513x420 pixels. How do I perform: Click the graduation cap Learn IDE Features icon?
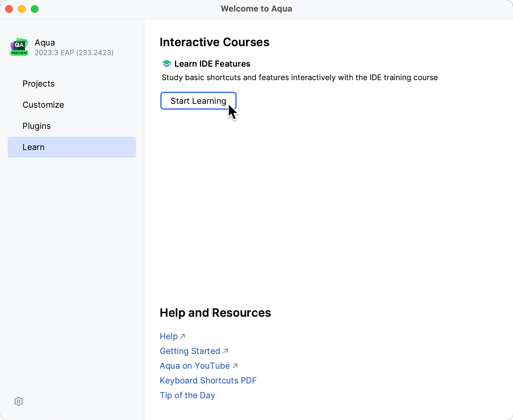click(166, 63)
